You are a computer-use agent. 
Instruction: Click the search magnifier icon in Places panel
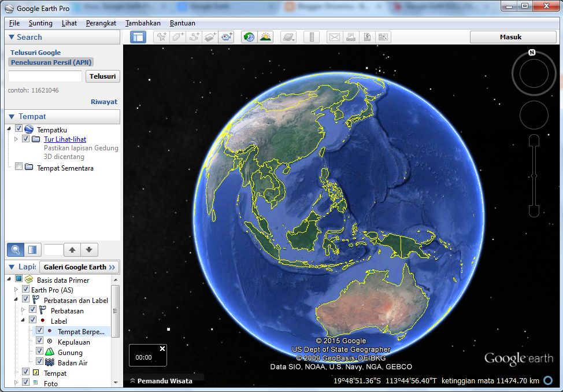click(16, 250)
